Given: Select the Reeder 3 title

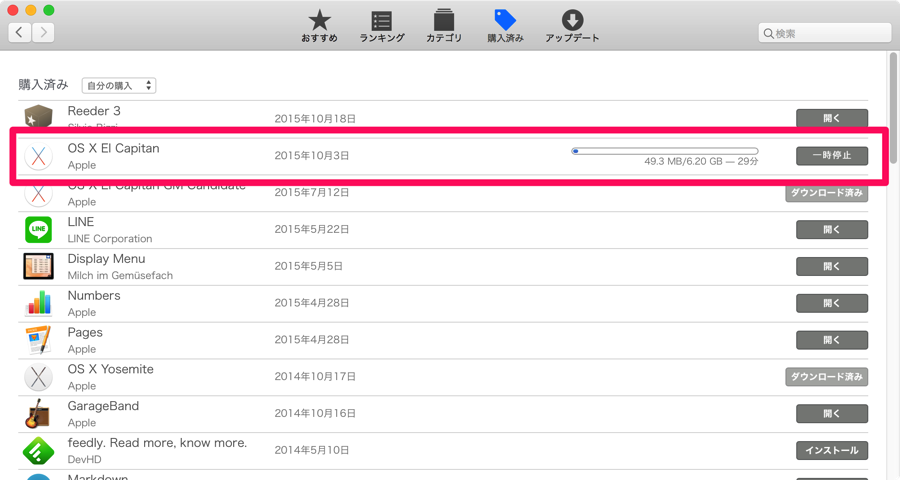Looking at the screenshot, I should click(94, 111).
